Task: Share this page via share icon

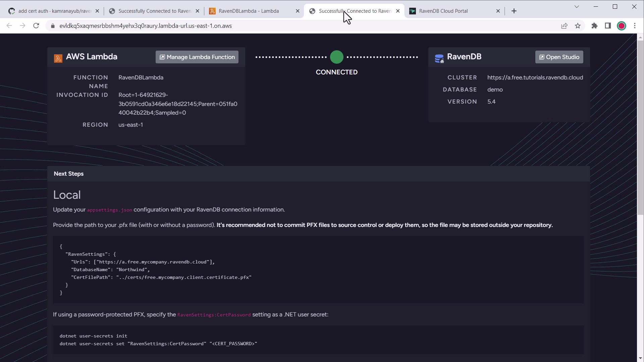Action: [x=564, y=26]
